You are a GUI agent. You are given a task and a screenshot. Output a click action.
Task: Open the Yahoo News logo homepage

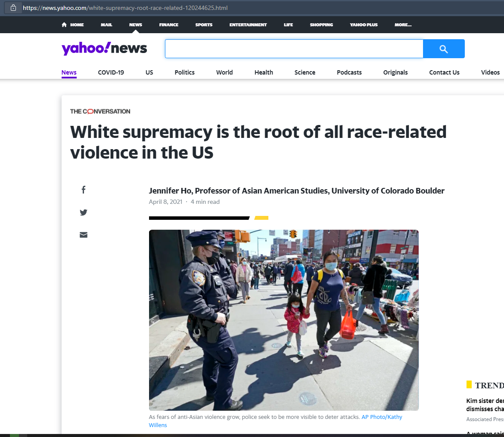pos(104,48)
